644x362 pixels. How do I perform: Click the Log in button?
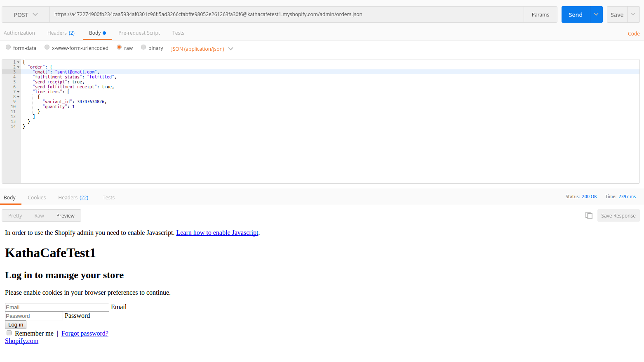pyautogui.click(x=16, y=325)
